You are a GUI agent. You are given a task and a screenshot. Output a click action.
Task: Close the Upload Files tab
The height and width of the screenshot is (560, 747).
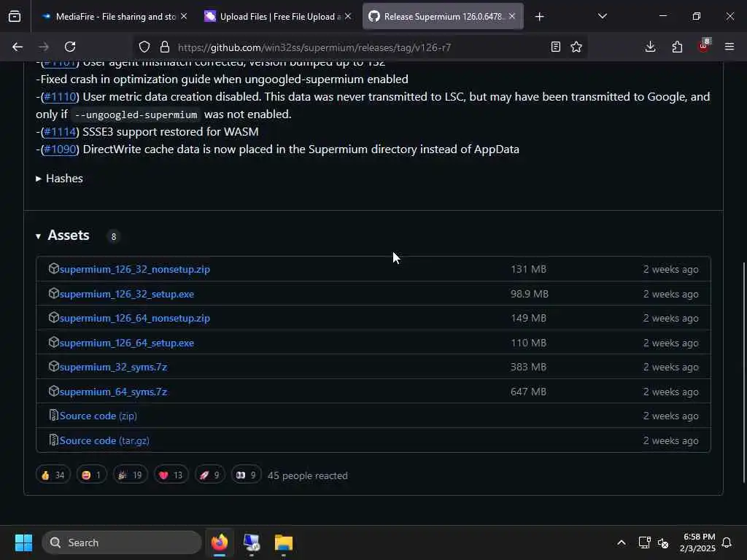(x=348, y=16)
